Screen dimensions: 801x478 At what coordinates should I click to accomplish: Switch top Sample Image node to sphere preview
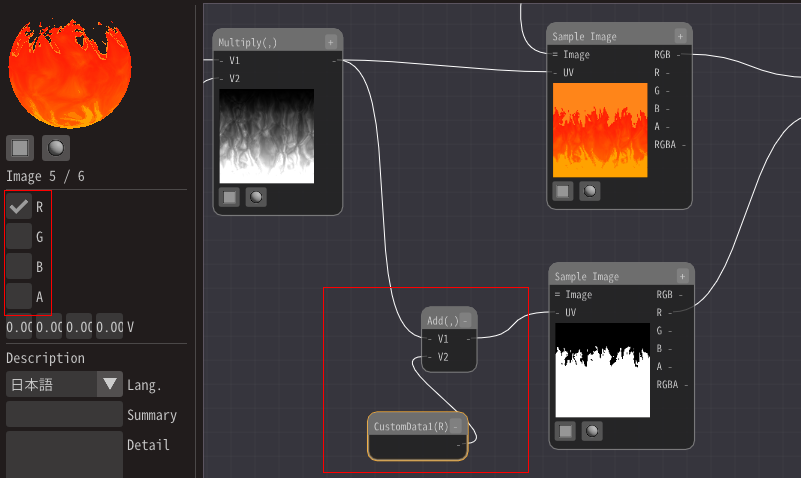[x=590, y=191]
